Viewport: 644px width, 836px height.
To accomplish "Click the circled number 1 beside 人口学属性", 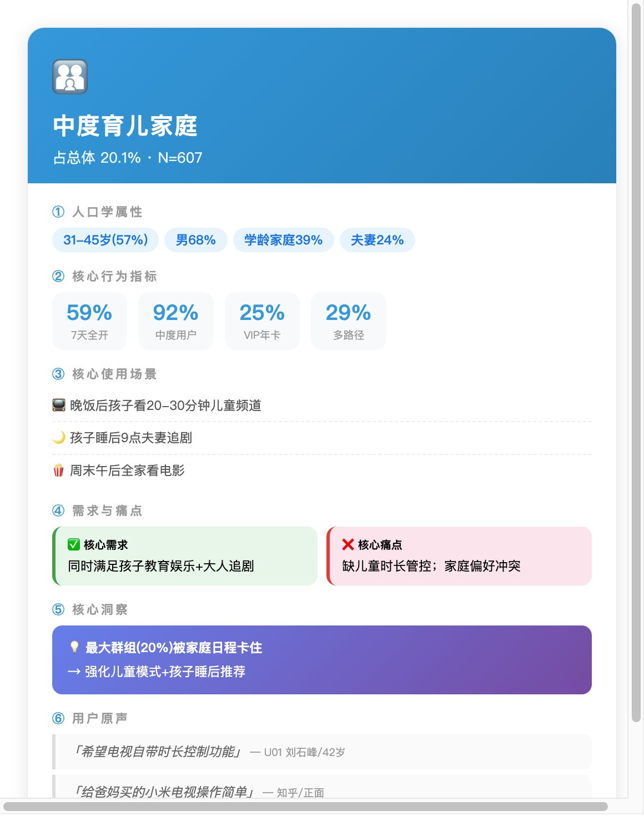I will pos(58,212).
